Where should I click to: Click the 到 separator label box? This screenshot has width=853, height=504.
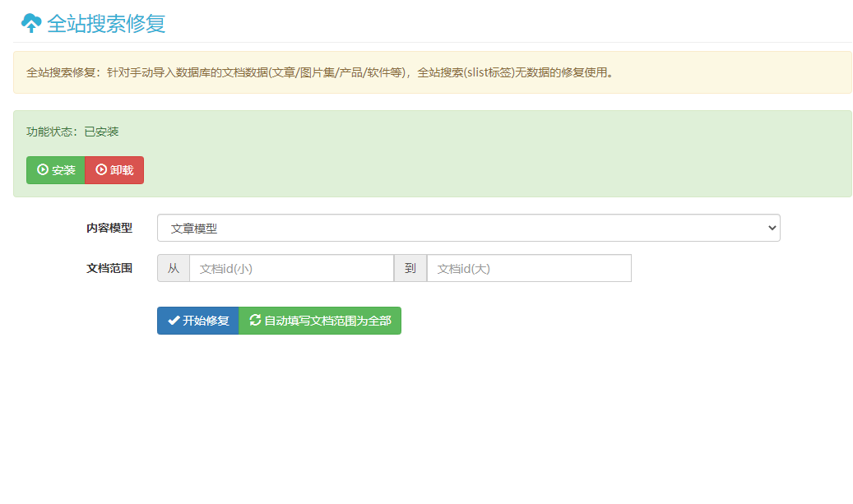pyautogui.click(x=410, y=268)
